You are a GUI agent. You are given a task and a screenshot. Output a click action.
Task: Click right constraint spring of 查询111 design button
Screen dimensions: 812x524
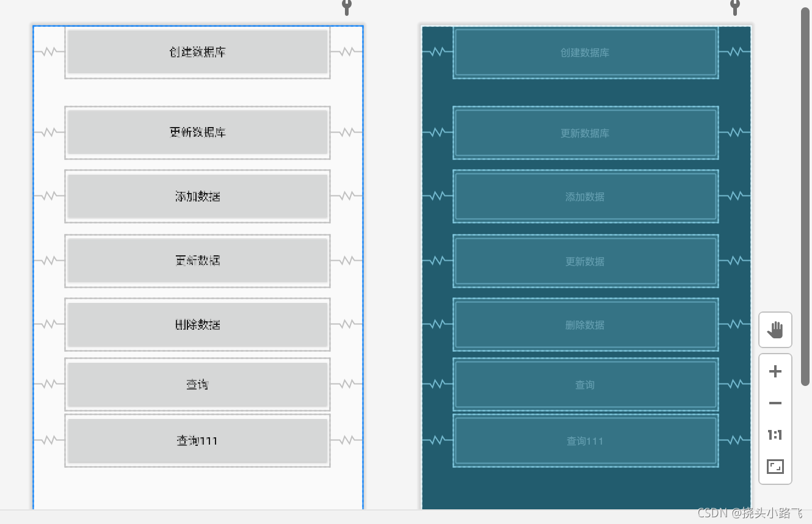pos(346,440)
